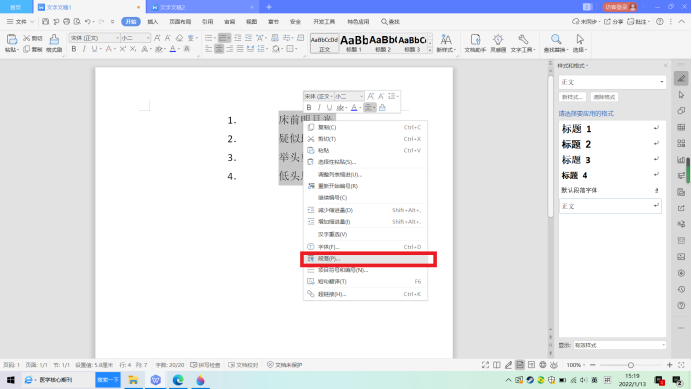Toggle left alignment in the ribbon
The height and width of the screenshot is (389, 692).
pyautogui.click(x=208, y=49)
